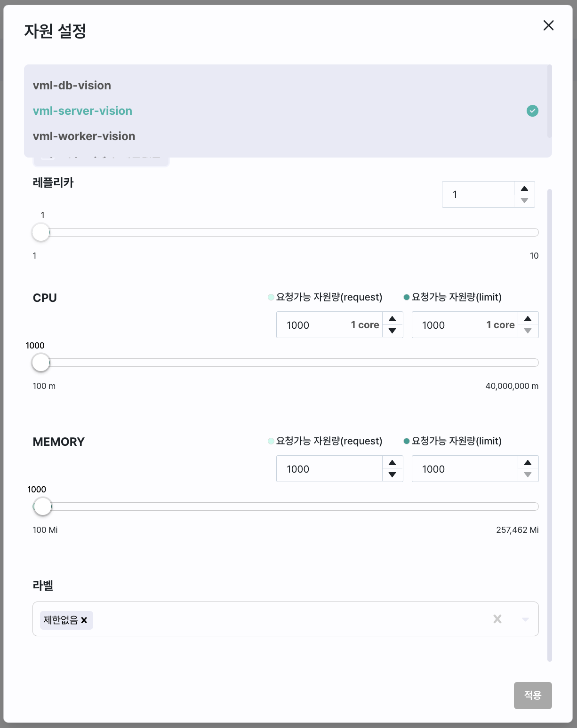Click the 100 m minimum CPU label

[x=44, y=386]
